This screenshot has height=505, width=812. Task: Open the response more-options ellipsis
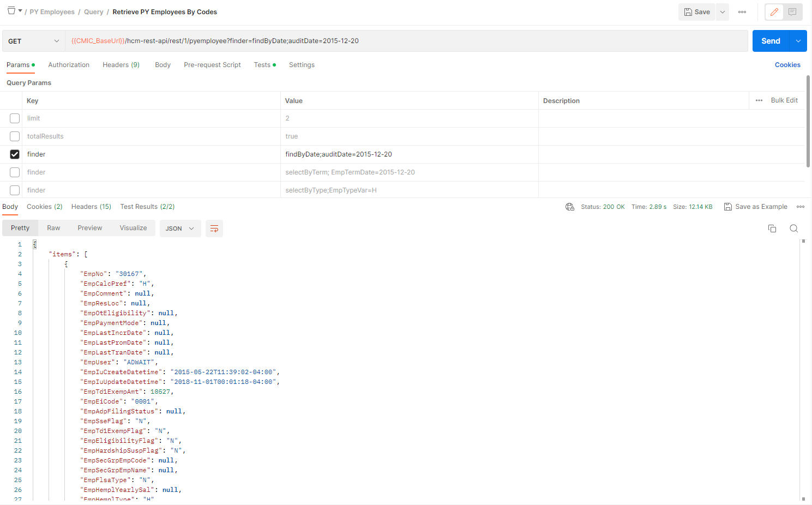[801, 207]
